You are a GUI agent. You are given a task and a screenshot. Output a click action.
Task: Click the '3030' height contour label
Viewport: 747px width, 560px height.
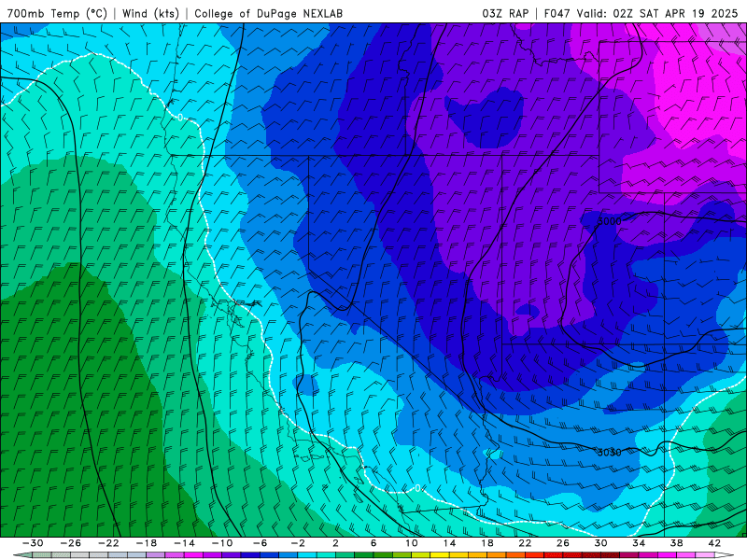[610, 453]
